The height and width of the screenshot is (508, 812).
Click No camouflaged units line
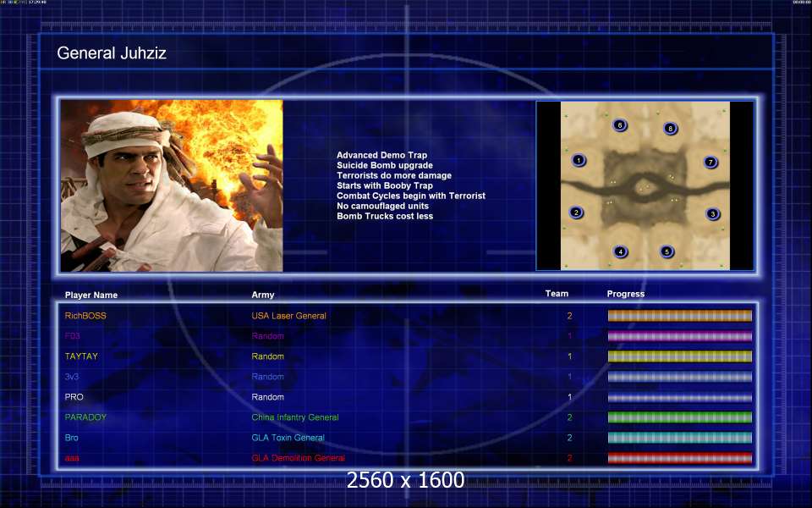point(382,206)
